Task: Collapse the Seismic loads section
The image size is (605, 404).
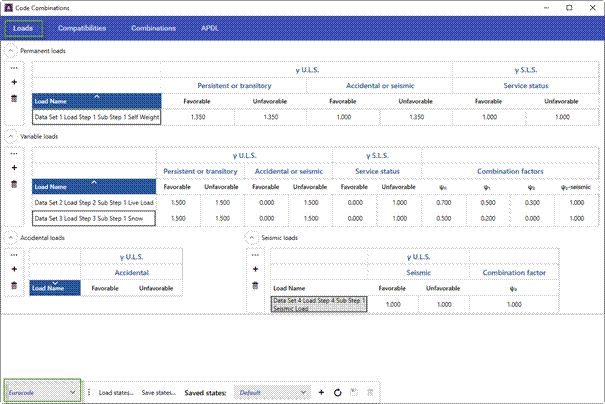Action: click(x=252, y=238)
